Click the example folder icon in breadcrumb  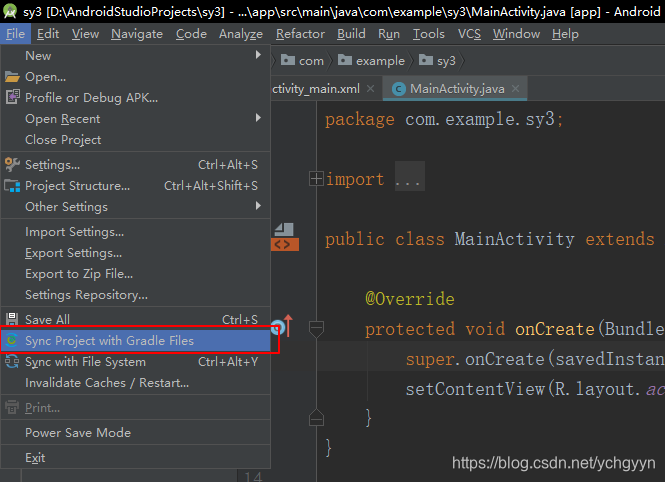(345, 60)
